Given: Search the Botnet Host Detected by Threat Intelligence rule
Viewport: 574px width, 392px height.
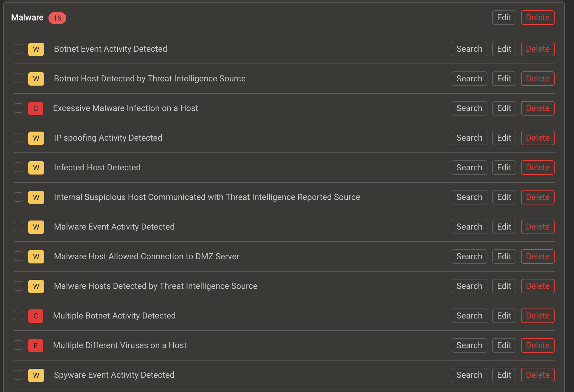Looking at the screenshot, I should click(x=469, y=79).
